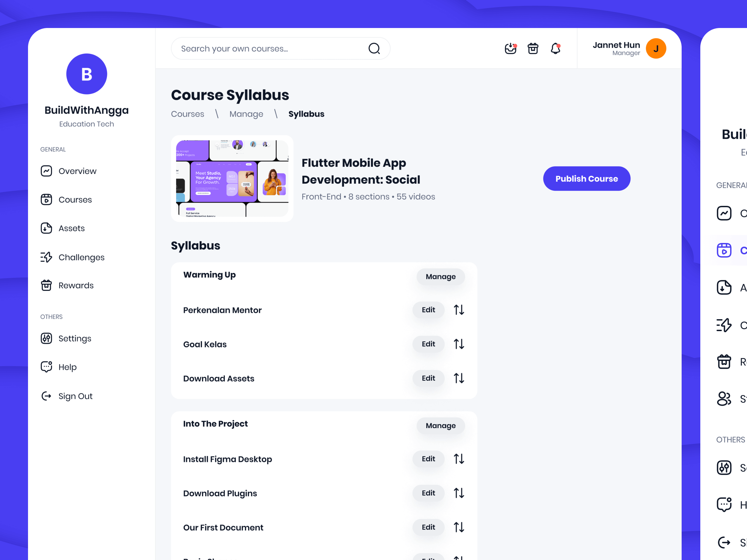747x560 pixels.
Task: Click the Help chat icon in right window
Action: pos(724,505)
